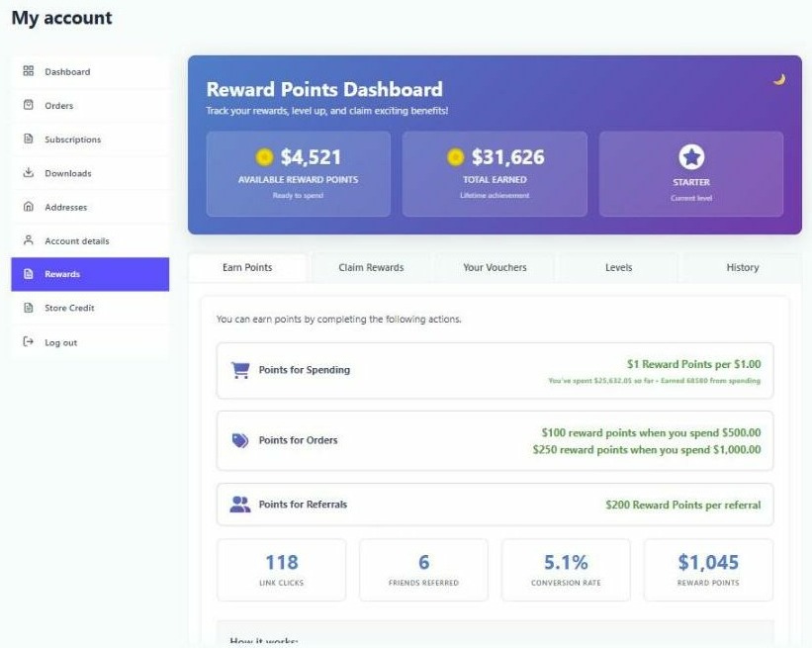
Task: Click the gold coin beside $31,626
Action: coord(455,157)
